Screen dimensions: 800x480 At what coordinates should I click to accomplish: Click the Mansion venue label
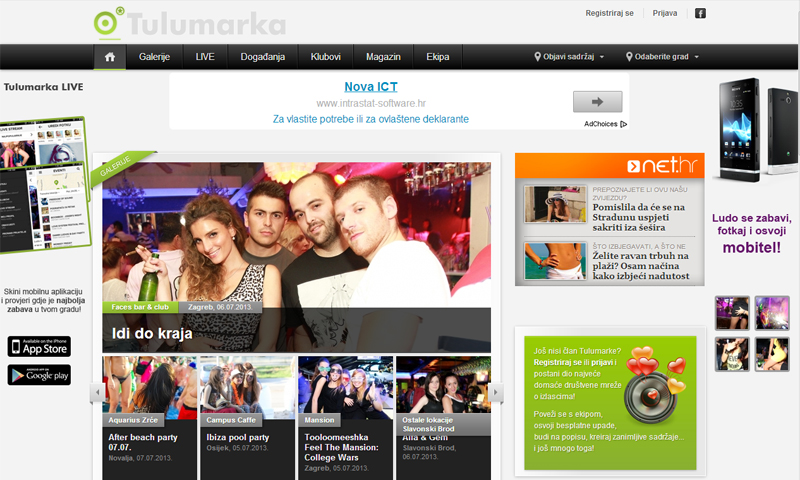(x=319, y=420)
